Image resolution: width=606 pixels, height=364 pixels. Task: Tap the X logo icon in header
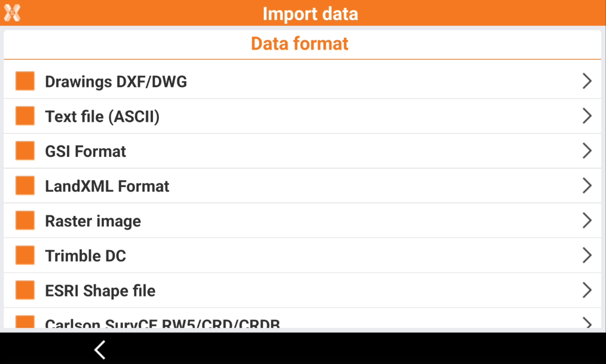click(12, 13)
